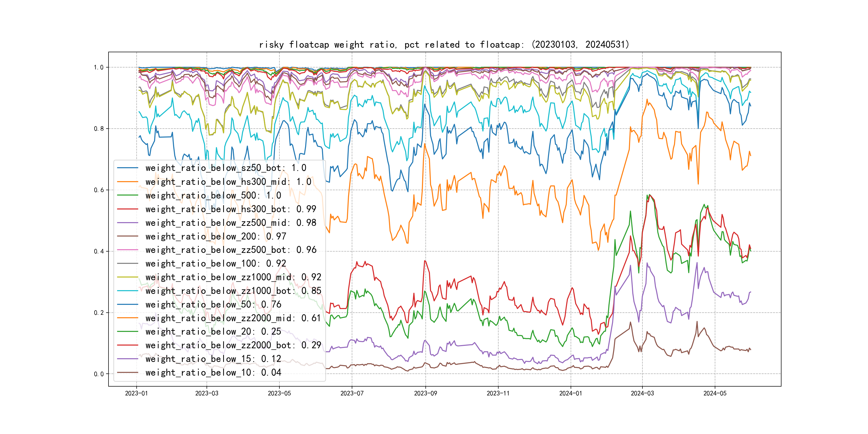Click legend entry weight_ratio_below_100
Viewport: 868px width, 434px height.
tap(216, 264)
